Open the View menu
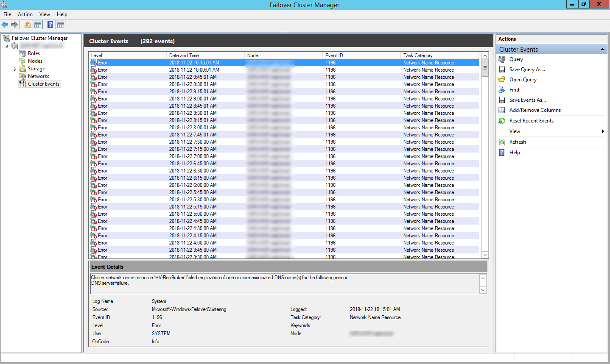The image size is (610, 364). pyautogui.click(x=44, y=14)
